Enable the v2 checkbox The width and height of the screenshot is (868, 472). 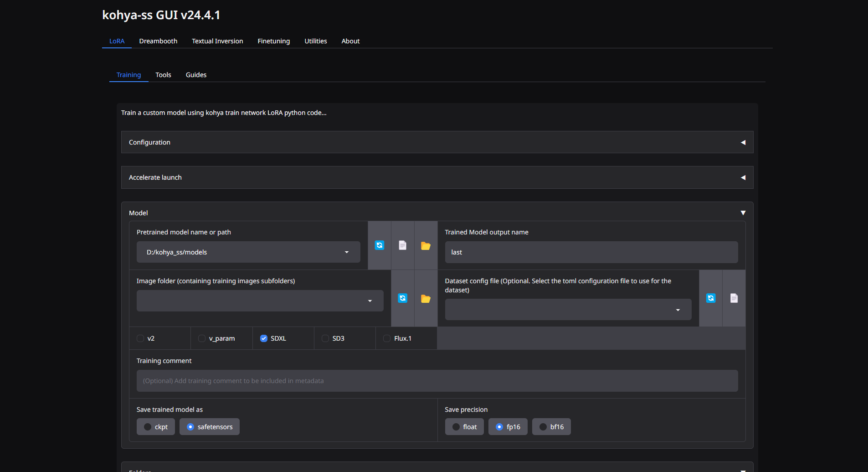(x=140, y=338)
